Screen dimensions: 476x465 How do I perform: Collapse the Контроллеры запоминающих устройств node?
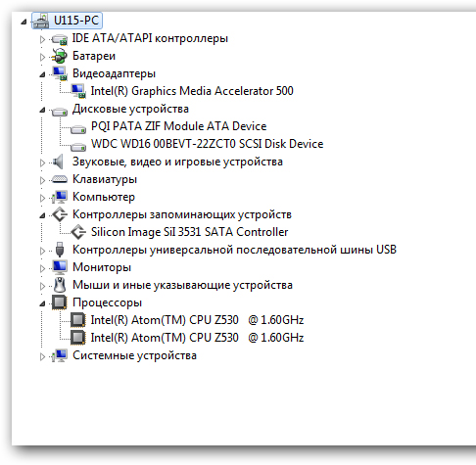pos(42,215)
